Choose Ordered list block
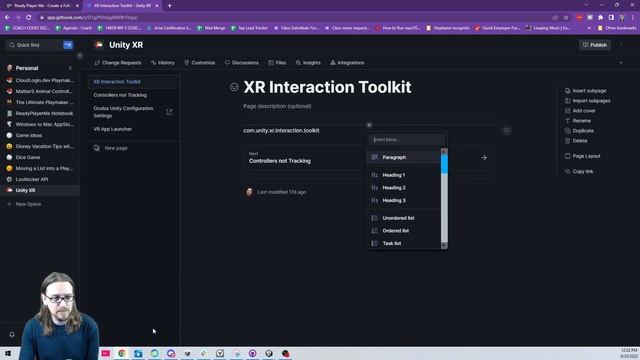 [403, 231]
